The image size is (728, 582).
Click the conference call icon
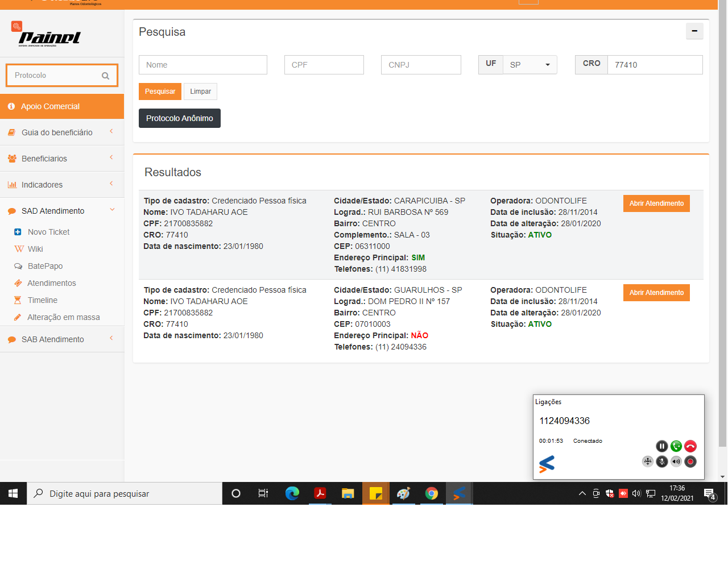click(647, 462)
